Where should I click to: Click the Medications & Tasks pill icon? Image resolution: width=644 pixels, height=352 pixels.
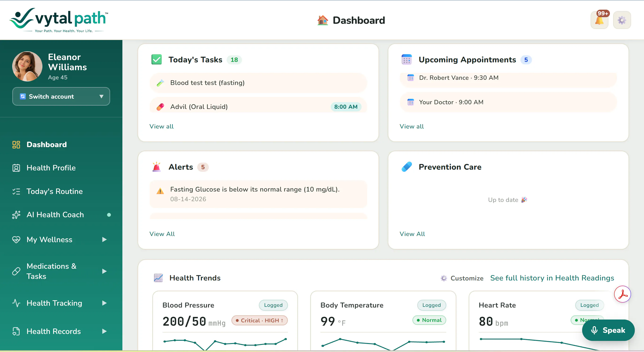[16, 271]
